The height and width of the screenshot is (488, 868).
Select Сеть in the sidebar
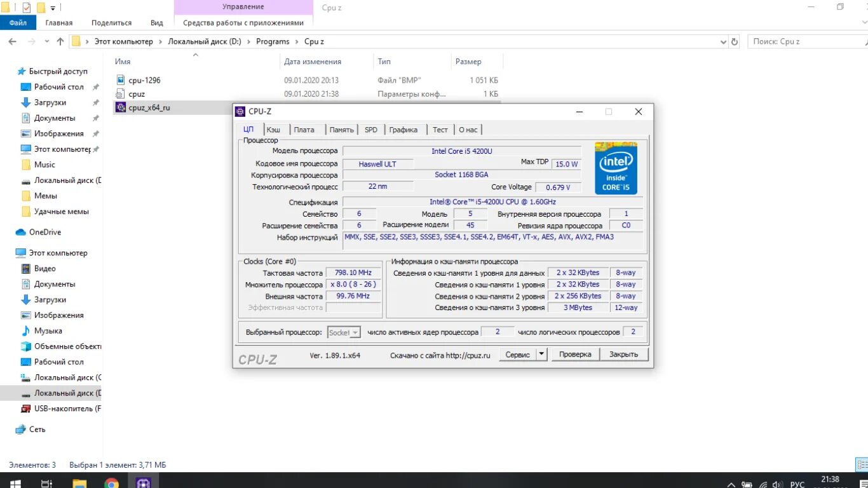pos(37,430)
